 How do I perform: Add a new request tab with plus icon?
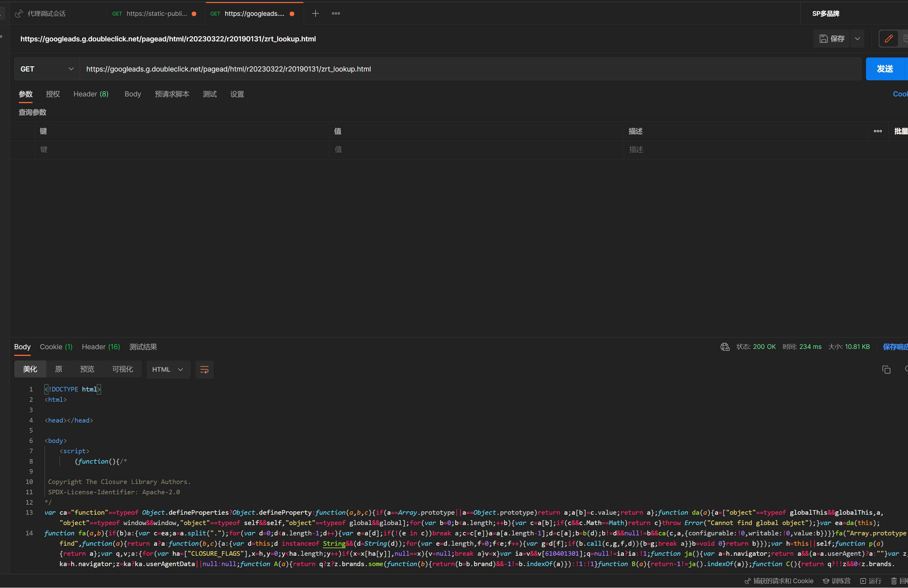click(316, 14)
